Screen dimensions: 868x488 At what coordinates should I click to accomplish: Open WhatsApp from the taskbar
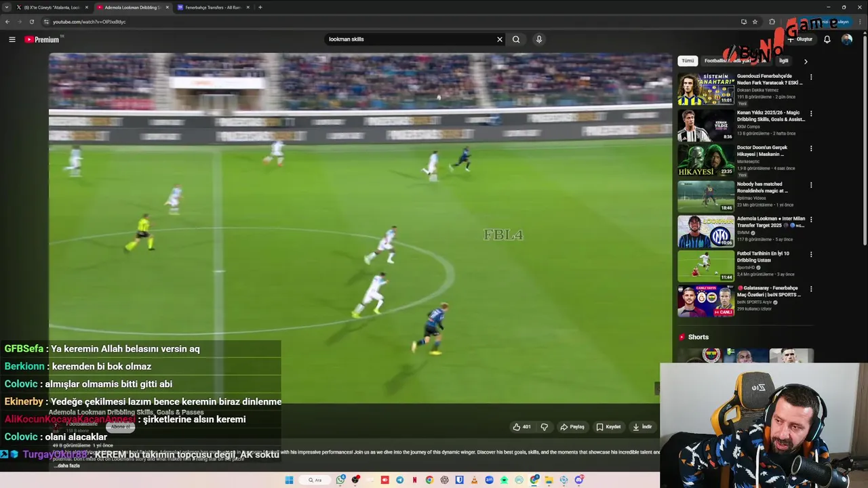tap(340, 480)
